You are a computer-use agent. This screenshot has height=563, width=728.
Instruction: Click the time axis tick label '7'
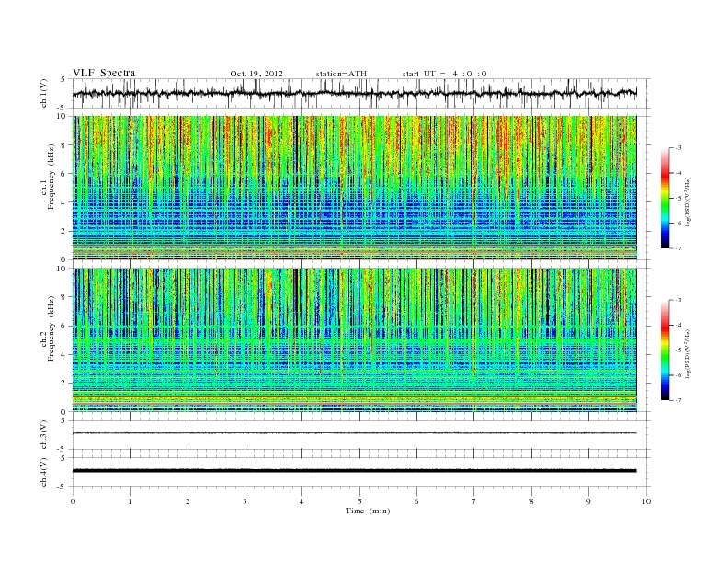click(x=474, y=501)
